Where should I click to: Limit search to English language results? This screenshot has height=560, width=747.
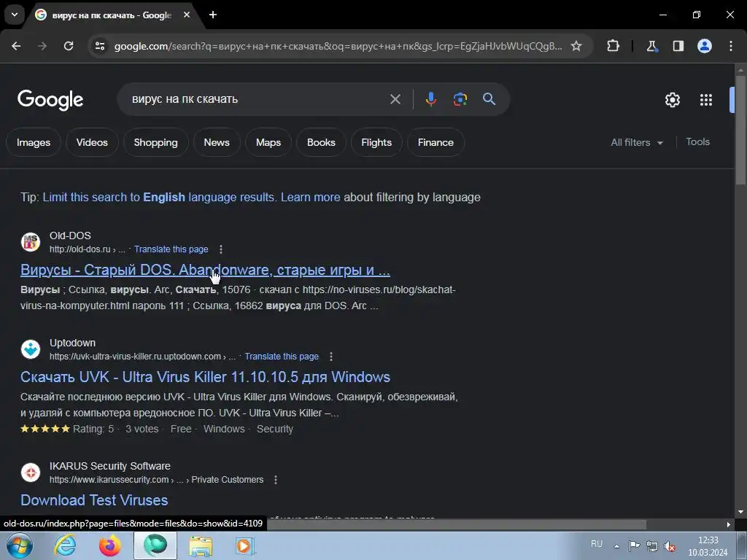[158, 197]
